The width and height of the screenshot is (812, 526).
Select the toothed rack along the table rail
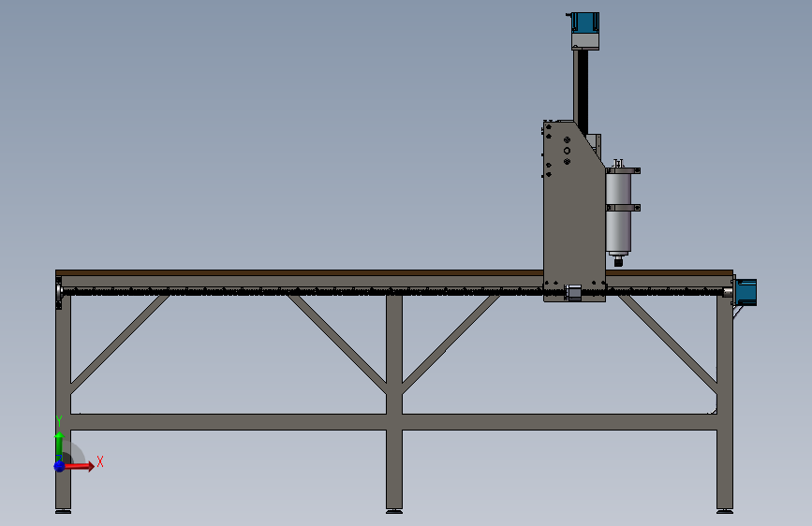click(303, 293)
